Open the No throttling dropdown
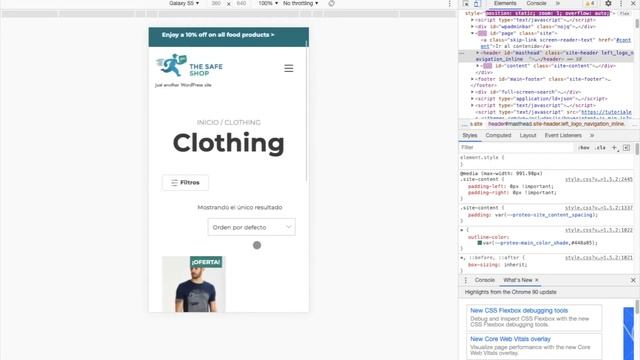Viewport: 640px width, 360px height. pyautogui.click(x=300, y=3)
